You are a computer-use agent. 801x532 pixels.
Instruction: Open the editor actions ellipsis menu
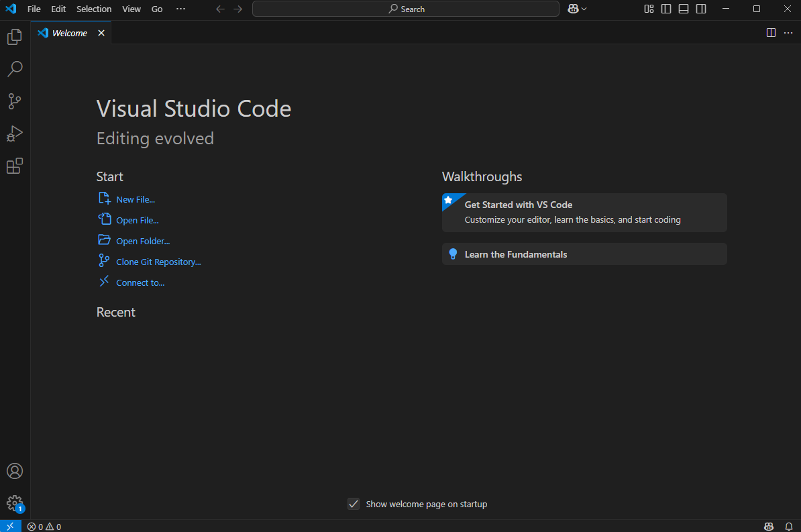788,32
